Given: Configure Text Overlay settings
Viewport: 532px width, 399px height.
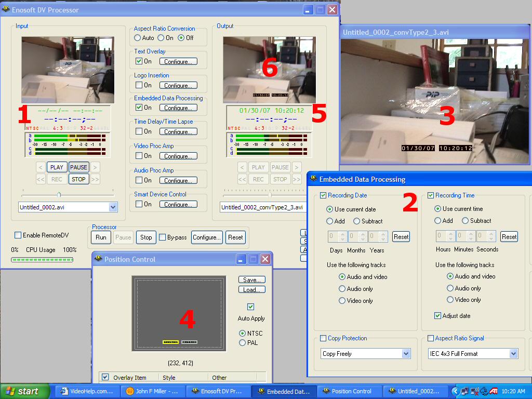Looking at the screenshot, I should coord(178,61).
